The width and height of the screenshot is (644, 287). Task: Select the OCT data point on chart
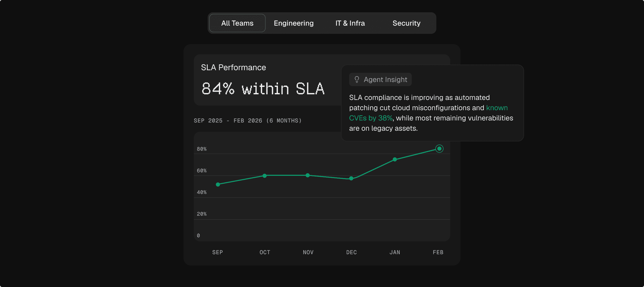pos(265,176)
